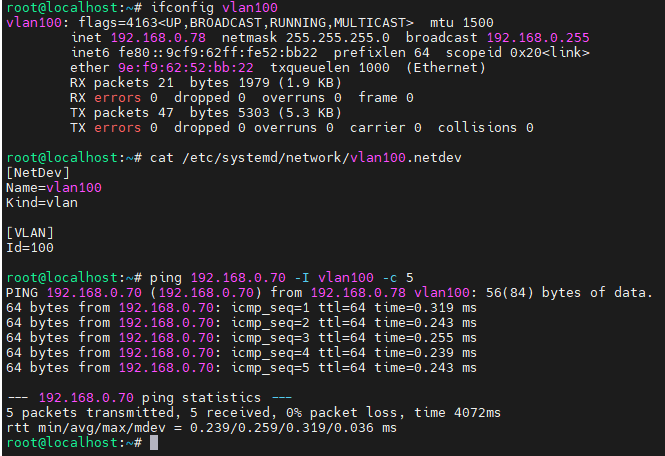This screenshot has width=665, height=456.
Task: Click the icmp_seq=1 reply line
Action: pyautogui.click(x=241, y=308)
